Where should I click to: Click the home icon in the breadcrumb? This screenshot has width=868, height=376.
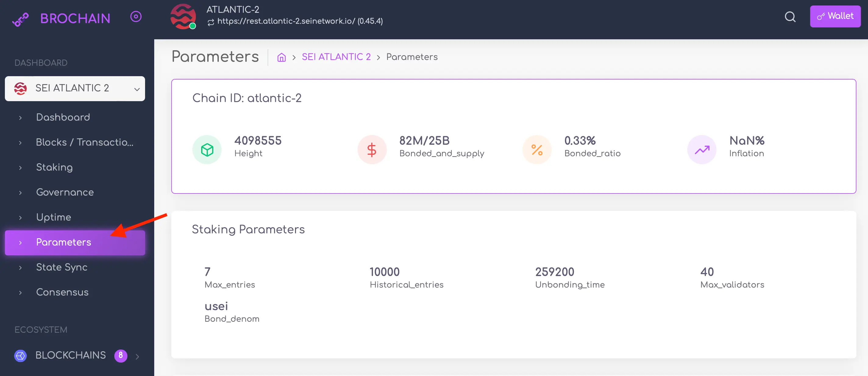click(x=281, y=57)
